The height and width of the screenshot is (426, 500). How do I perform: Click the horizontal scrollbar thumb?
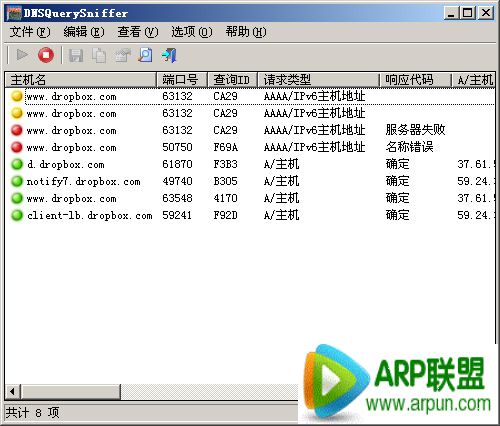[x=71, y=391]
